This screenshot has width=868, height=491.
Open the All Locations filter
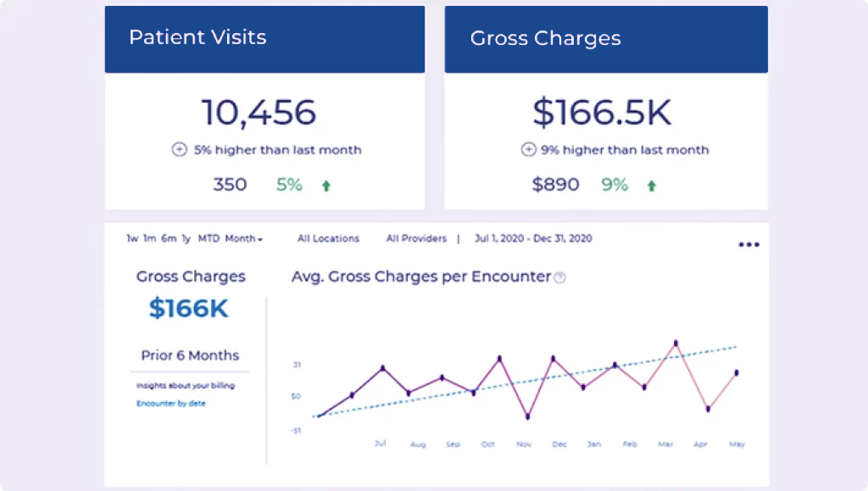tap(328, 239)
